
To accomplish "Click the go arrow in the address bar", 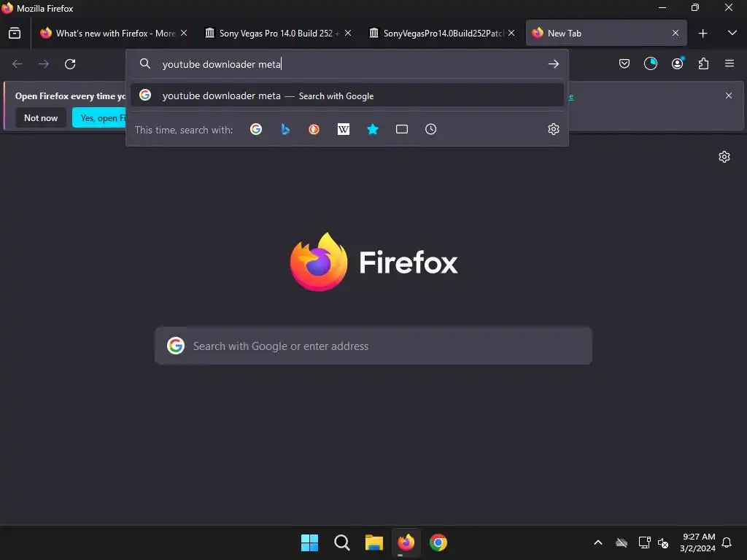I will [553, 64].
